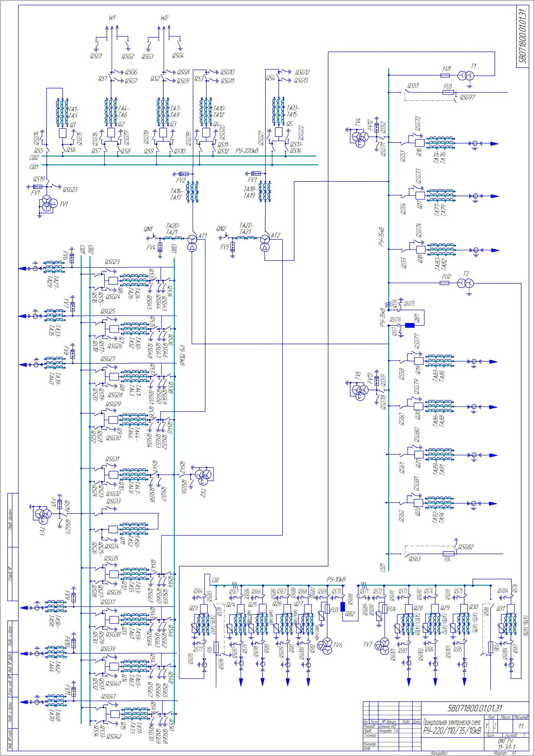Click the T2 transformer symbol
Image resolution: width=534 pixels, height=756 pixels.
click(466, 283)
